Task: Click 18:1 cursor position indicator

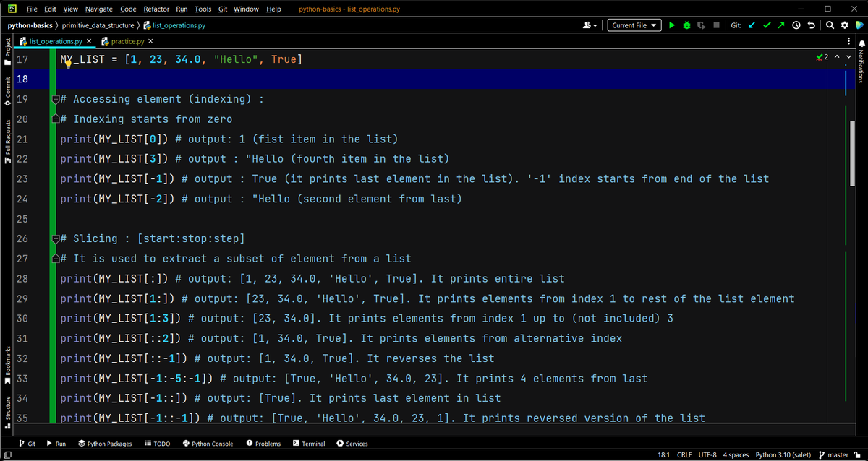Action: coord(663,454)
